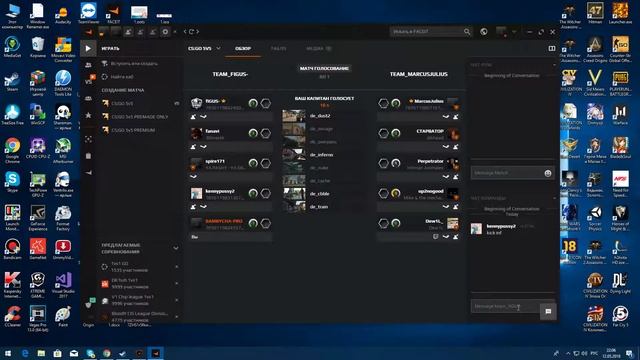The height and width of the screenshot is (360, 640).
Task: Dismiss the 1vs1 GG competition suggestion
Action: coord(176,267)
